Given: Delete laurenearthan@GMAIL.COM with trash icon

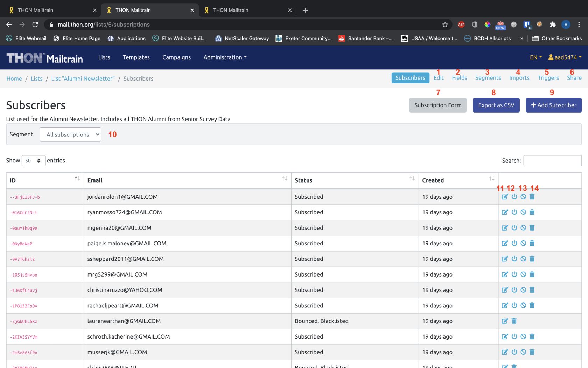Looking at the screenshot, I should click(514, 321).
